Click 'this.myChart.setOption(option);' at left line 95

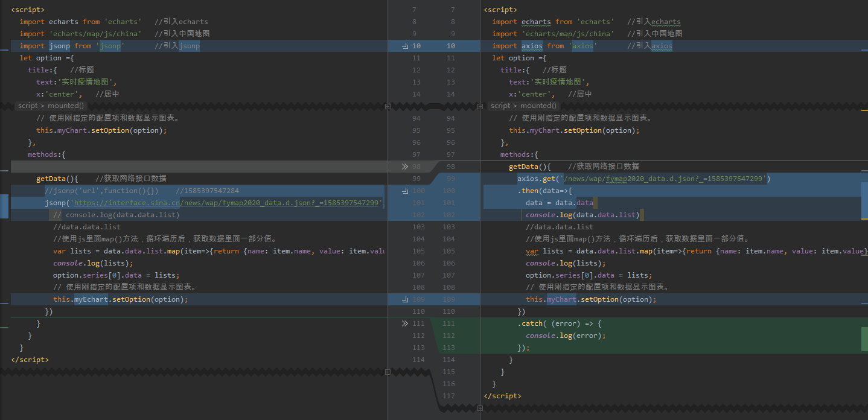[101, 130]
